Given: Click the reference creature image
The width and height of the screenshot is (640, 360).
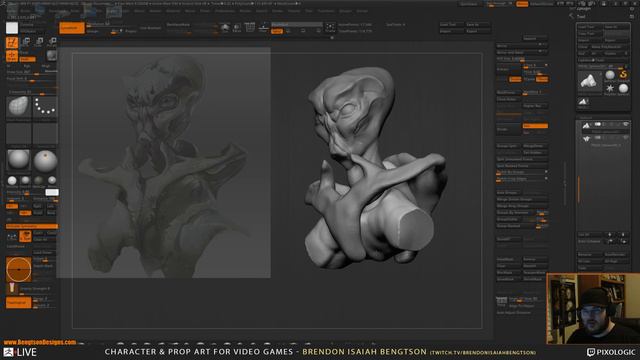Looking at the screenshot, I should click(163, 162).
